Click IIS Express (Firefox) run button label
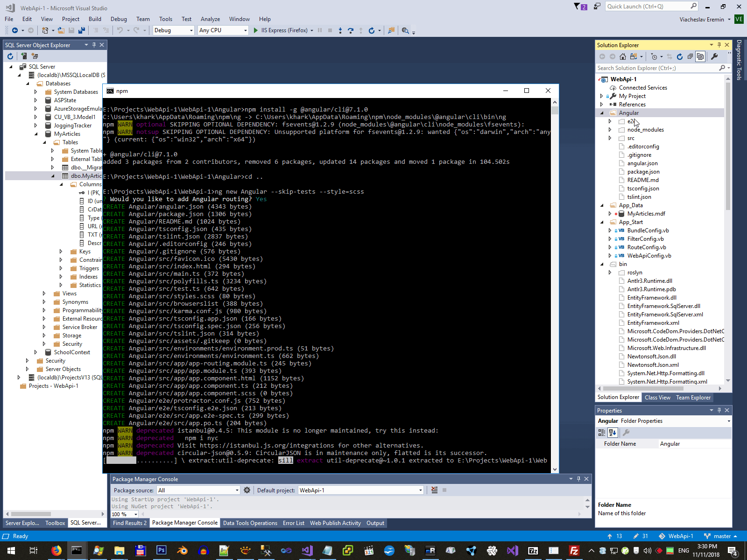Viewport: 747px width, 560px height. pyautogui.click(x=284, y=30)
